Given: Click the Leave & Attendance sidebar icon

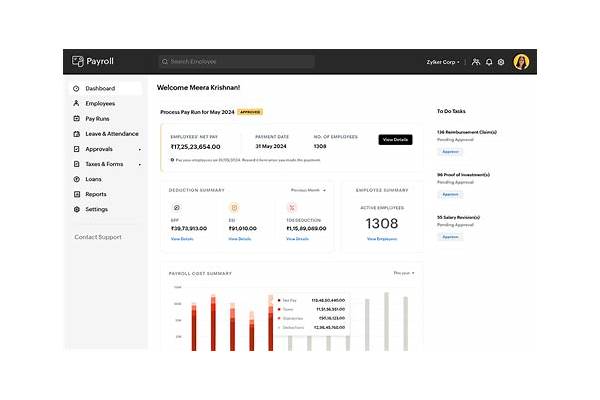Looking at the screenshot, I should coord(77,134).
